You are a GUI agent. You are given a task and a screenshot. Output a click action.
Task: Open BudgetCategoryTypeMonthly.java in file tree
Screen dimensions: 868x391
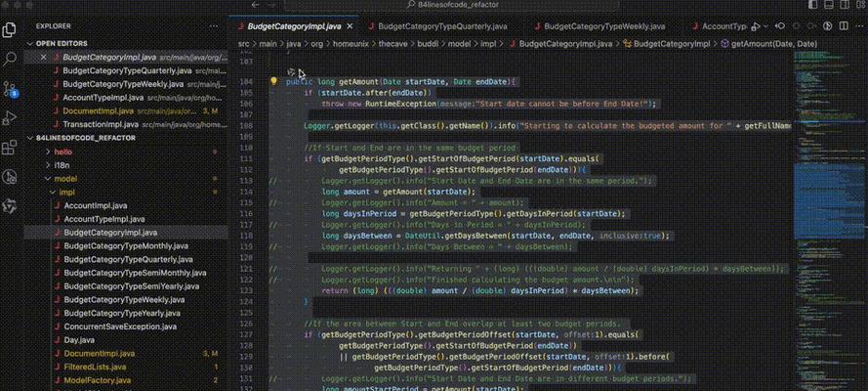point(126,246)
